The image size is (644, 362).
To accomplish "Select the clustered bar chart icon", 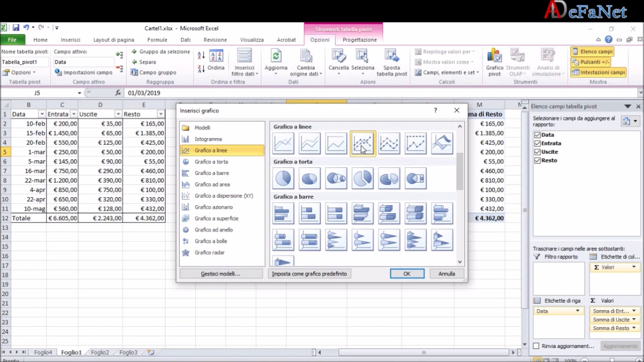I will tap(283, 214).
